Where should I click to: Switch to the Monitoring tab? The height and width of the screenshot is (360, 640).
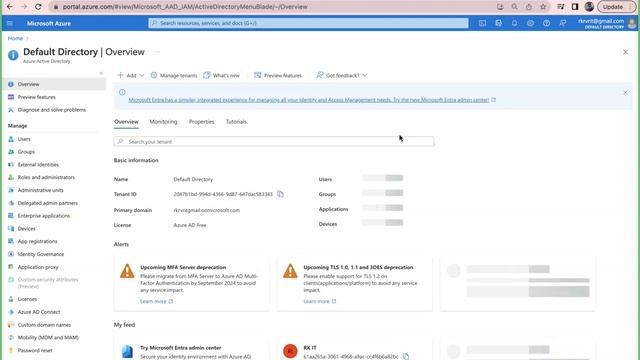(x=163, y=122)
